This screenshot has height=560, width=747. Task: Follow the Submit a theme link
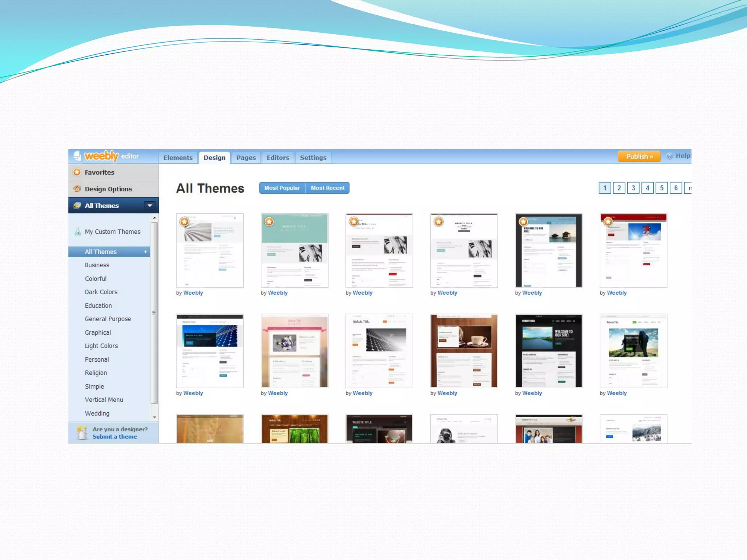click(x=115, y=436)
